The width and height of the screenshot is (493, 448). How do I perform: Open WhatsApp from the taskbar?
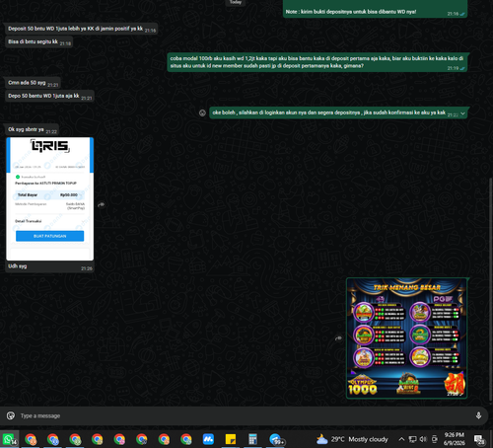(9, 439)
